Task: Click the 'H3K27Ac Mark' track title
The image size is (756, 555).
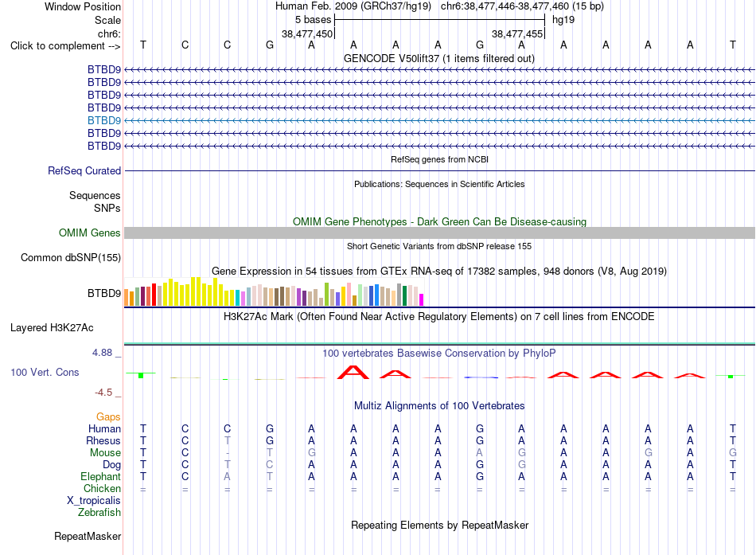Action: pos(439,317)
